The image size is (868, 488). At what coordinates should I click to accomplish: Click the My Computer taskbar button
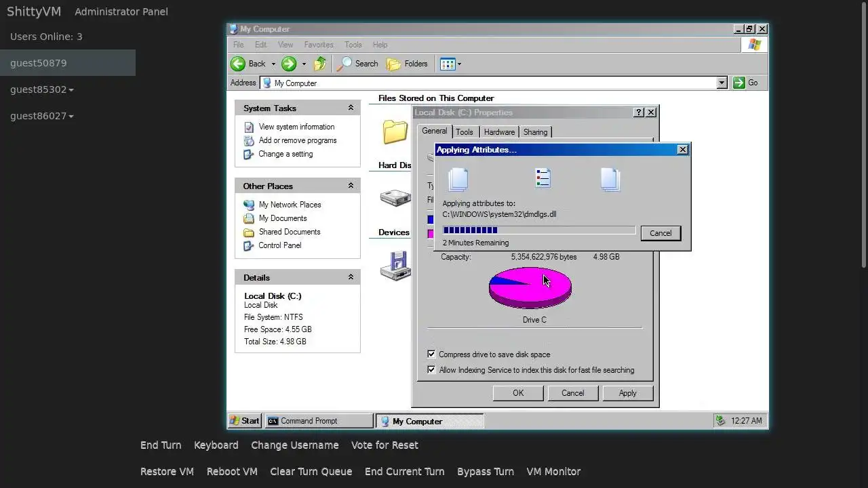click(430, 421)
